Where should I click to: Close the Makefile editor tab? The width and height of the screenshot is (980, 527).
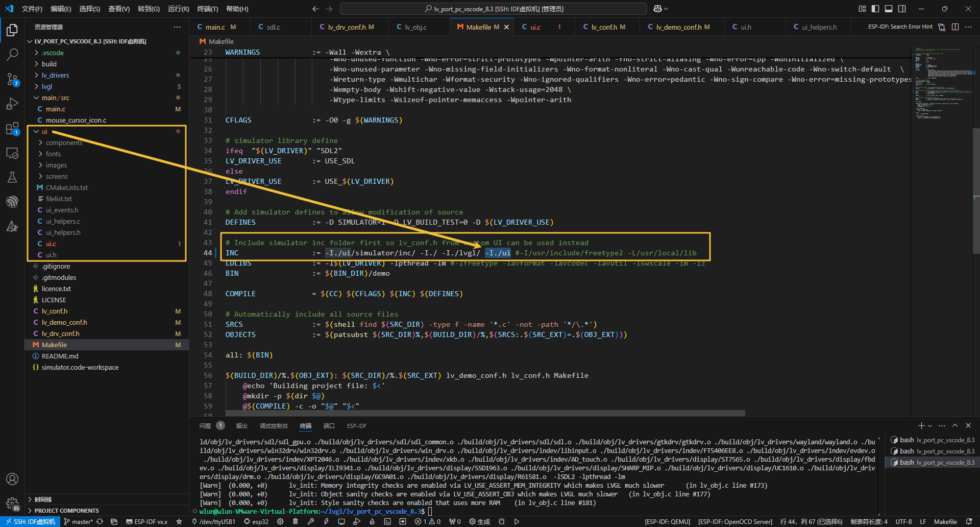click(x=506, y=27)
